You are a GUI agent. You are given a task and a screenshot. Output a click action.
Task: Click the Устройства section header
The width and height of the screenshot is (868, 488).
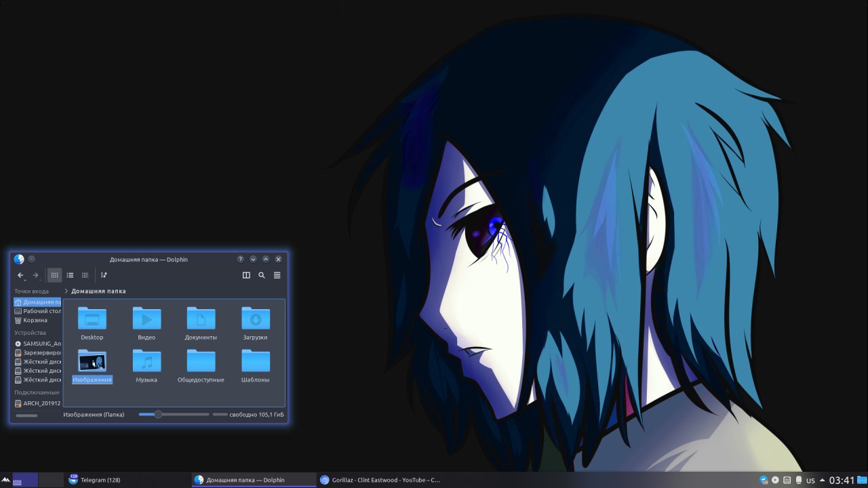[x=31, y=333]
